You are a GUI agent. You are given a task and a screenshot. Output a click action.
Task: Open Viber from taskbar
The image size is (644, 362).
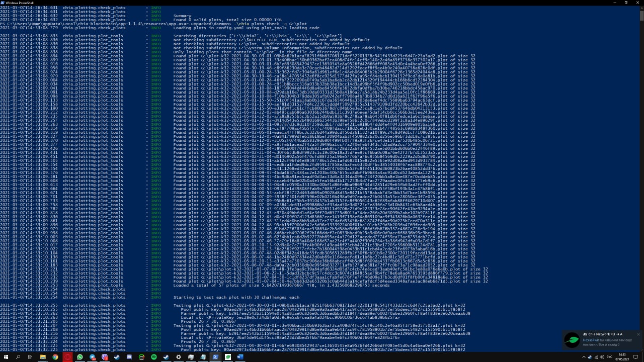click(x=104, y=357)
